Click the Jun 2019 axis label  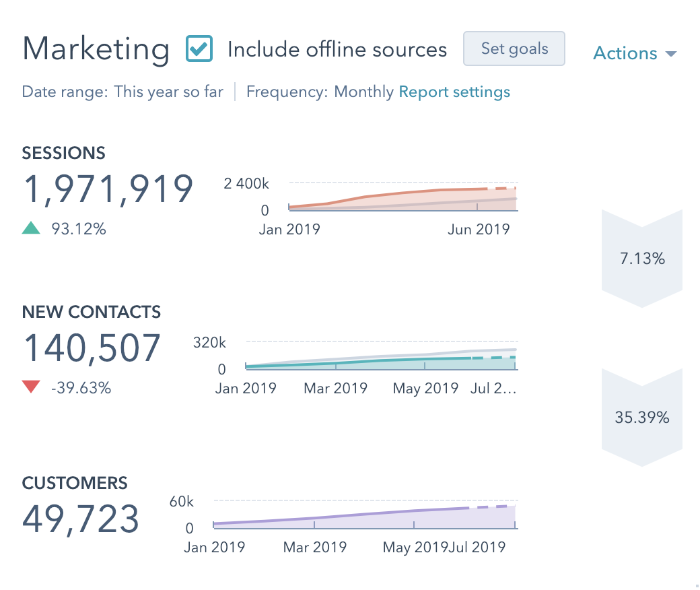(479, 229)
